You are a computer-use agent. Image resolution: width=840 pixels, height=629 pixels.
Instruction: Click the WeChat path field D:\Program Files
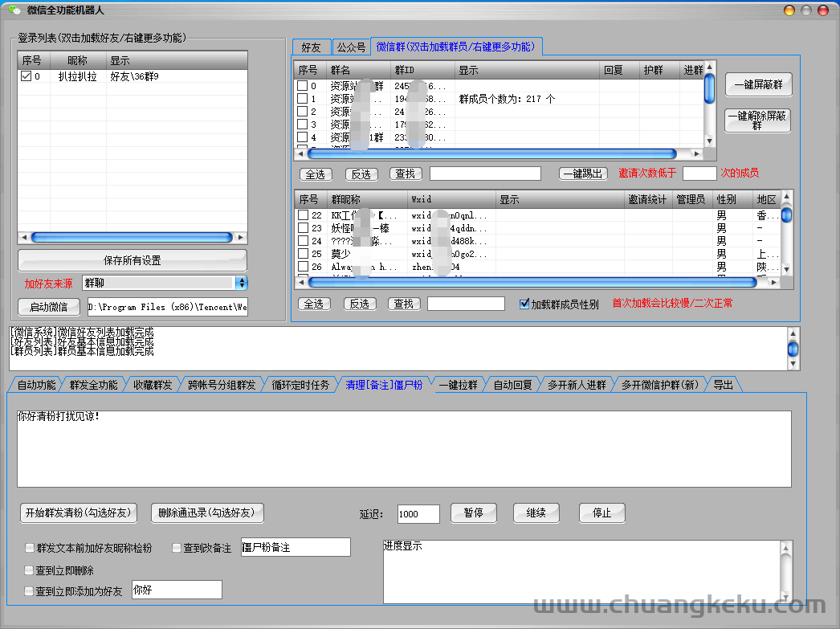click(168, 307)
